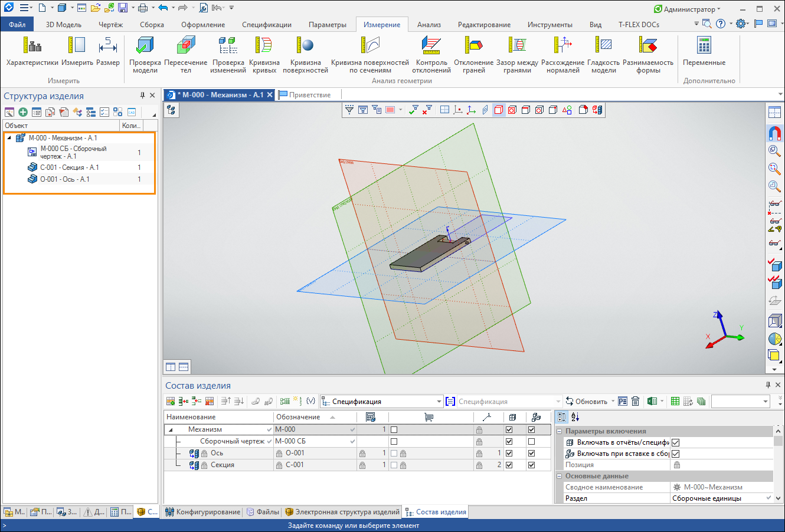Open the Раздел Сборочные единицы dropdown
Viewport: 785px width, 532px height.
click(768, 498)
